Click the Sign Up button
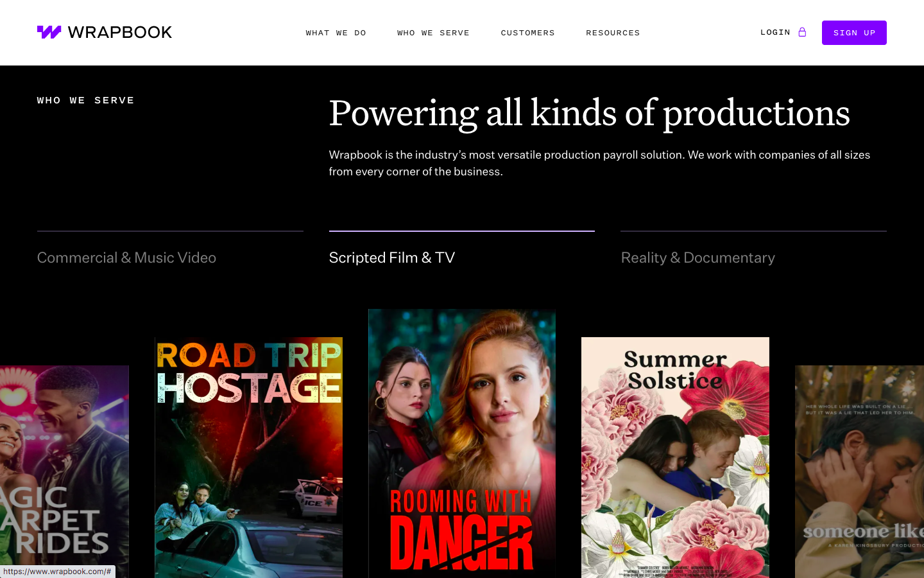 coord(854,33)
